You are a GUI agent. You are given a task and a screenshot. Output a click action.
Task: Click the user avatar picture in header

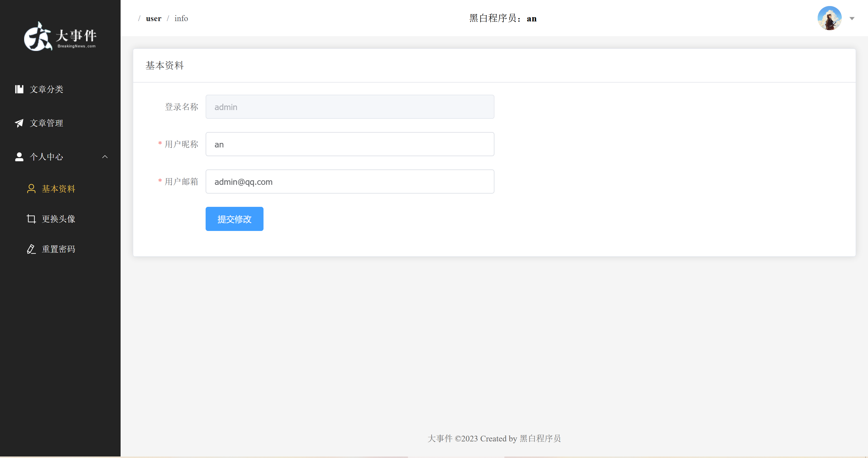coord(829,18)
